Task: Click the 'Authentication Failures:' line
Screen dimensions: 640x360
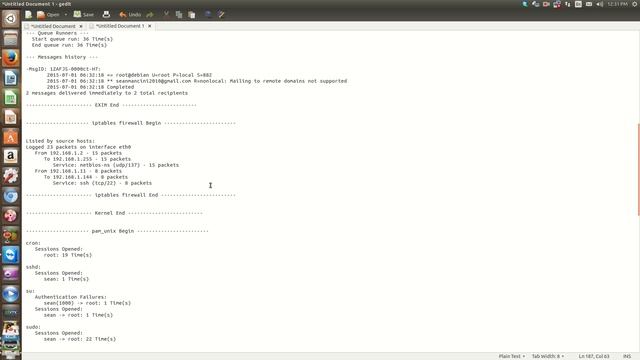Action: tap(71, 297)
